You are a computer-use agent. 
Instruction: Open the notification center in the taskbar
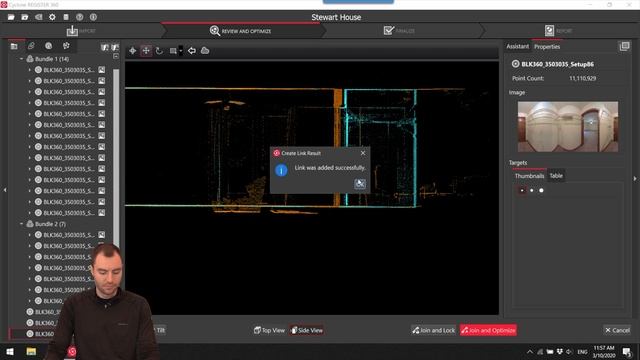[x=627, y=351]
